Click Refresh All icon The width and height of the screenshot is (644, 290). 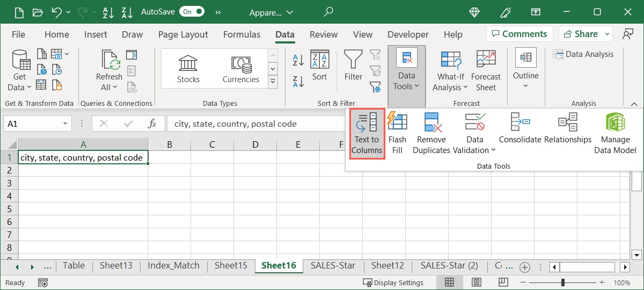click(x=110, y=70)
